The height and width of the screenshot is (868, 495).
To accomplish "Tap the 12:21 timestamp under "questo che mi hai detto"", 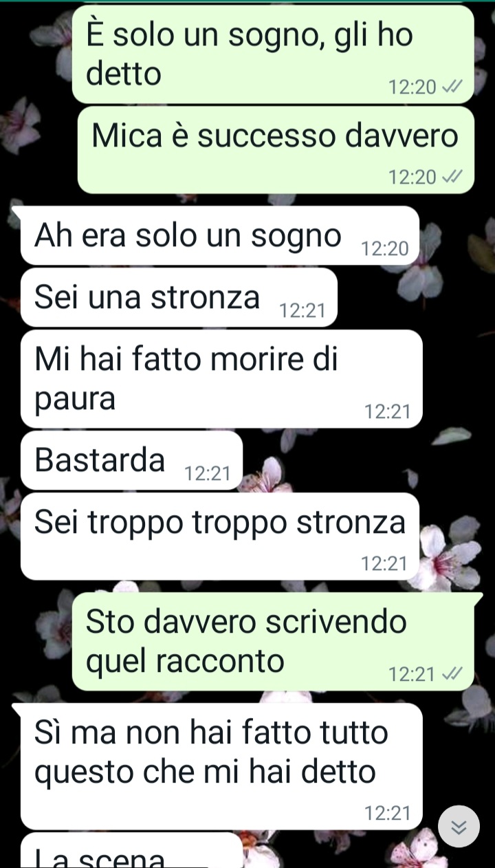I will click(x=388, y=814).
